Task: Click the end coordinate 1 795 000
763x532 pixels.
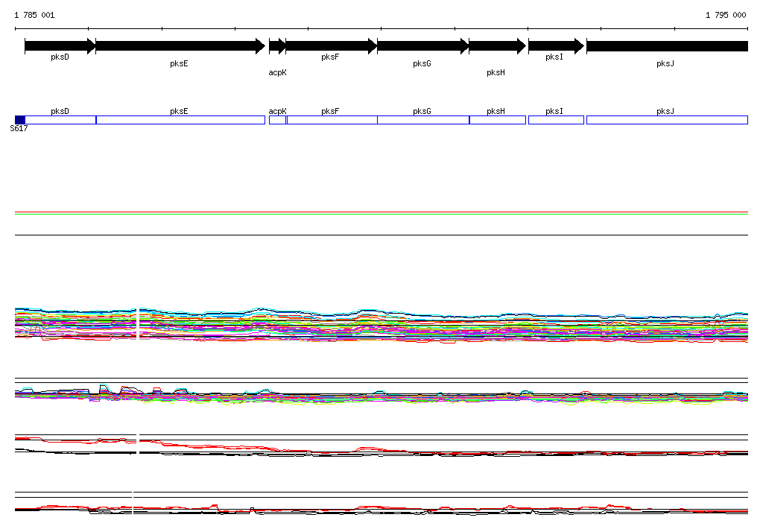Action: (x=726, y=15)
